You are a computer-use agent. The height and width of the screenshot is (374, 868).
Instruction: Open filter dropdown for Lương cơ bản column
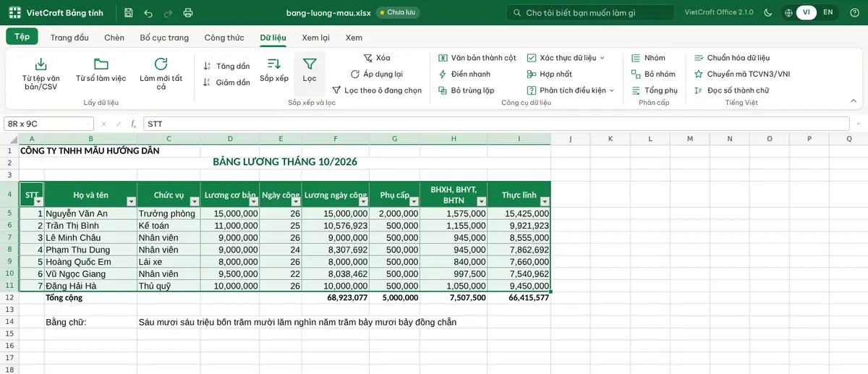pyautogui.click(x=253, y=202)
